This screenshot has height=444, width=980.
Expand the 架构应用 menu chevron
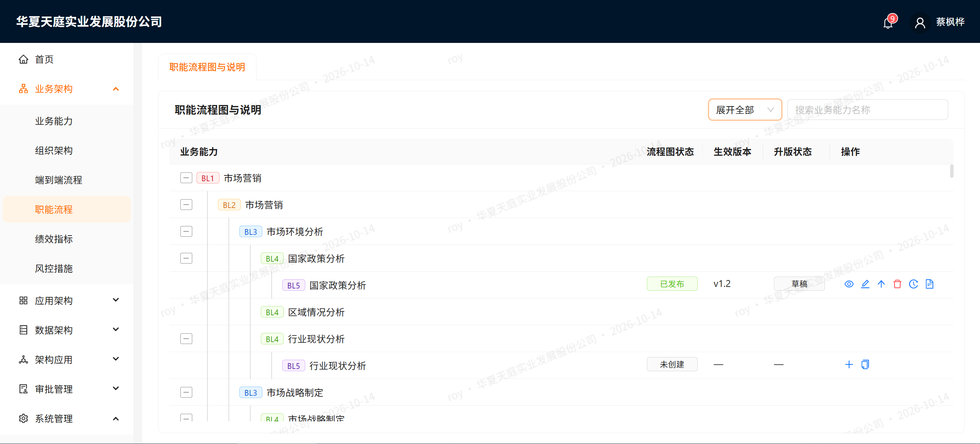(116, 359)
